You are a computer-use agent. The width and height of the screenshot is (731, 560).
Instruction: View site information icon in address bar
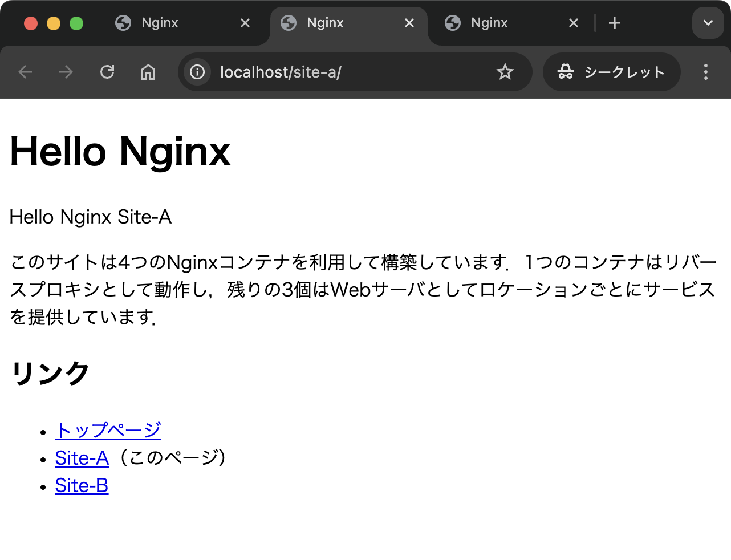click(x=197, y=72)
